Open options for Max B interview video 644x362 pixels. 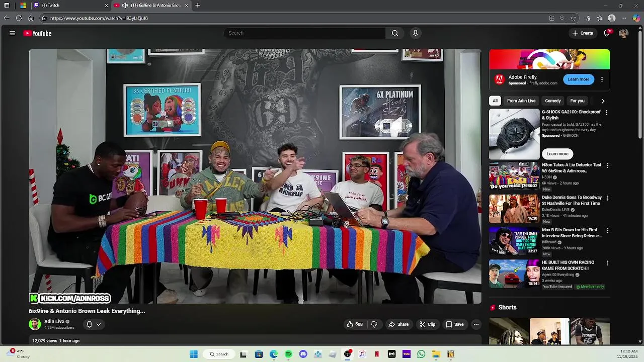pos(607,230)
